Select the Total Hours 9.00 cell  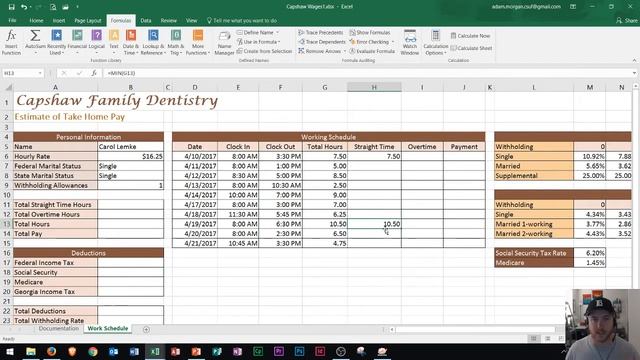click(x=325, y=195)
